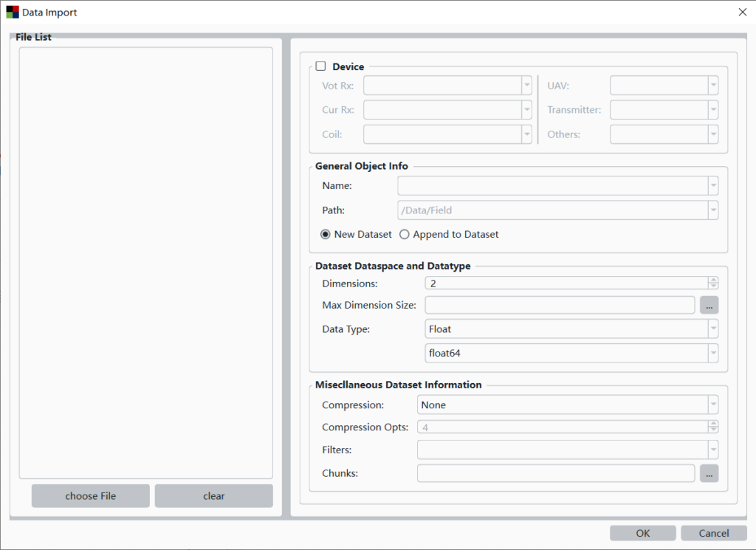Increase Dimensions value with up arrow

(x=712, y=280)
